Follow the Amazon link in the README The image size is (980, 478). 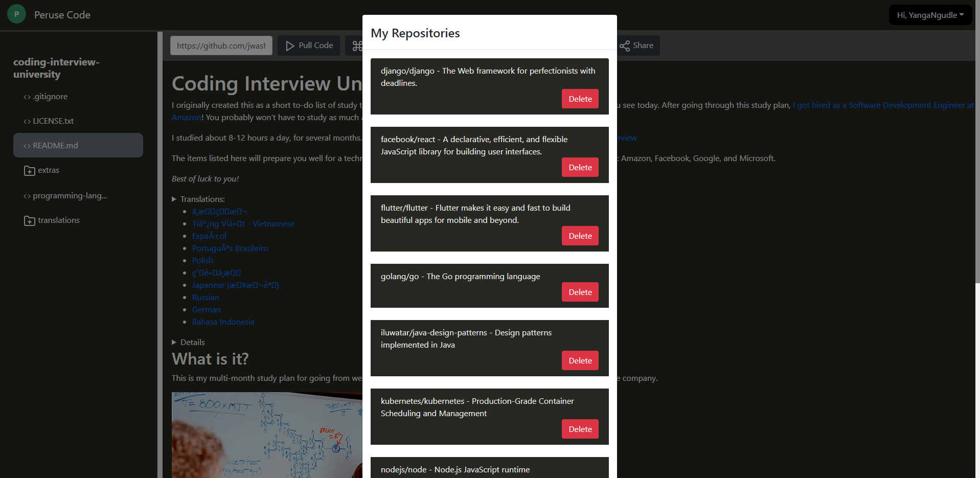[186, 117]
